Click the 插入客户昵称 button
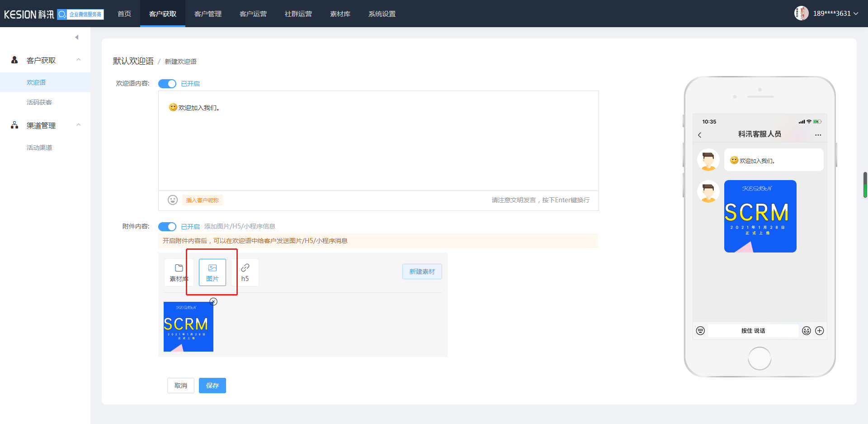868x424 pixels. coord(203,200)
